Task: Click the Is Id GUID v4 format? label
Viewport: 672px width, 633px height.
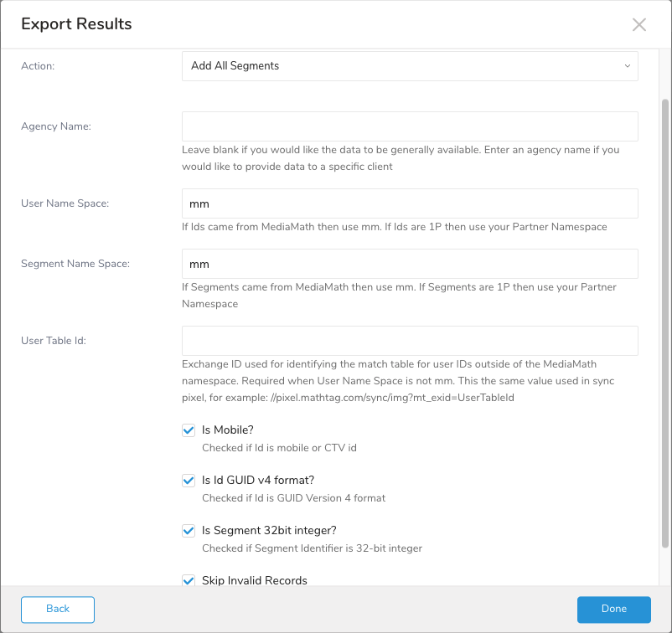Action: (x=258, y=481)
